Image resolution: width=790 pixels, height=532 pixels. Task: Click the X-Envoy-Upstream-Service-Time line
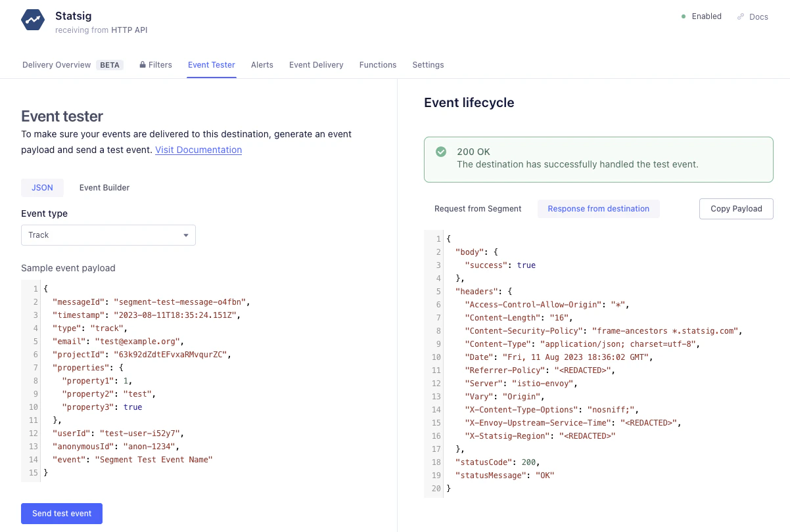tap(573, 423)
